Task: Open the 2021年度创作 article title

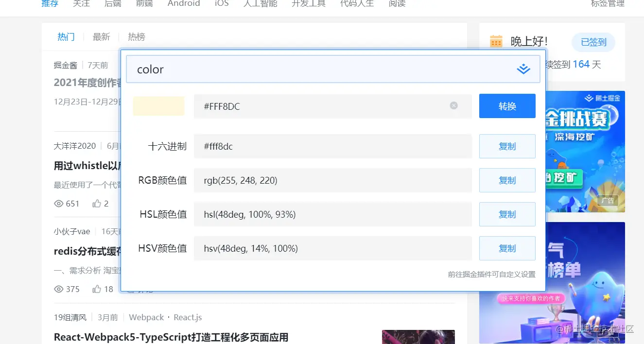Action: [x=87, y=83]
